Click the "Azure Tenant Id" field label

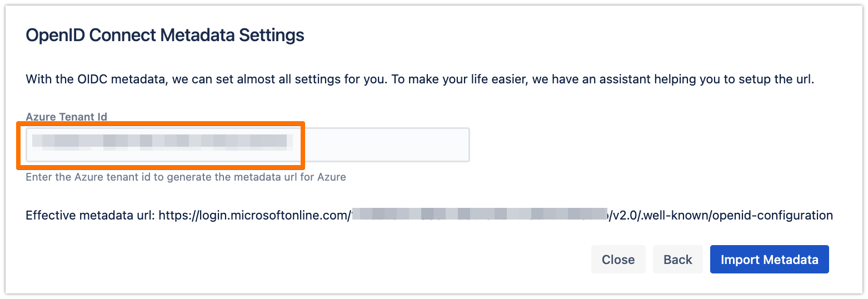pyautogui.click(x=66, y=117)
